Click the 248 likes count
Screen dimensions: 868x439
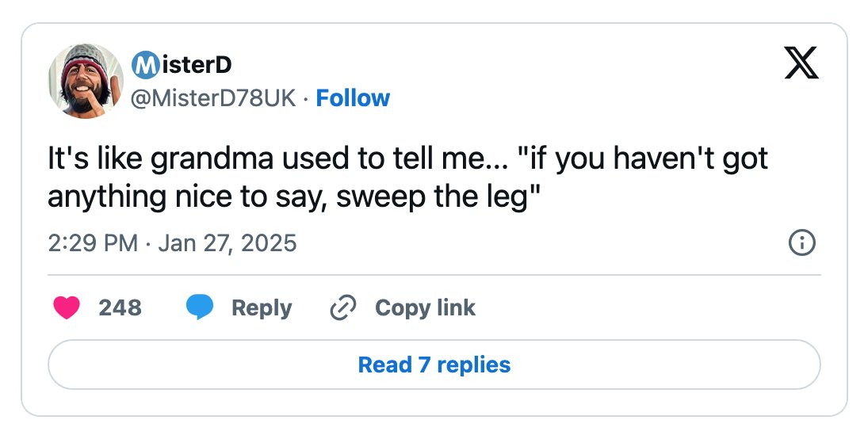coord(120,307)
